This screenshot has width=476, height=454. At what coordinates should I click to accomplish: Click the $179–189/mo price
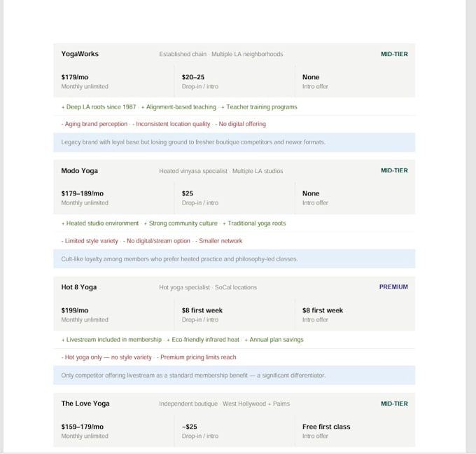(x=83, y=193)
